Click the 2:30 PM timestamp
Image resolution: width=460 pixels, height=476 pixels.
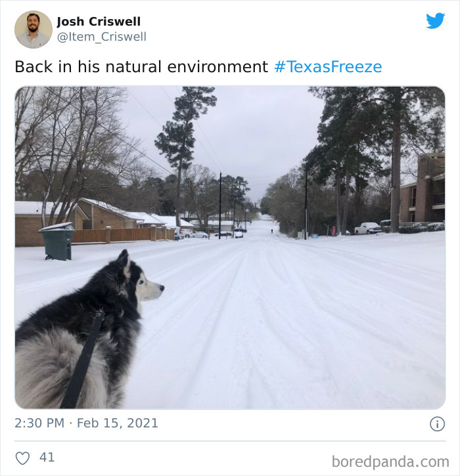(x=39, y=423)
